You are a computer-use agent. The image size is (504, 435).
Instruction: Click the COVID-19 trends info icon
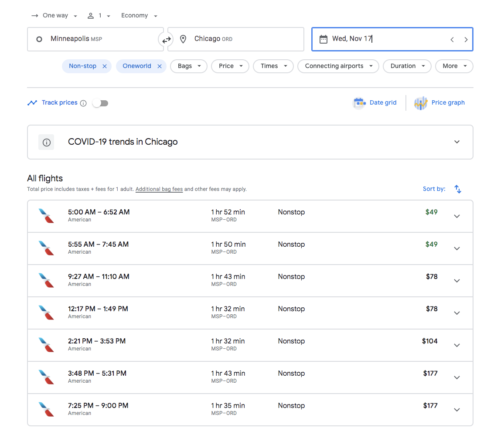[x=46, y=142]
